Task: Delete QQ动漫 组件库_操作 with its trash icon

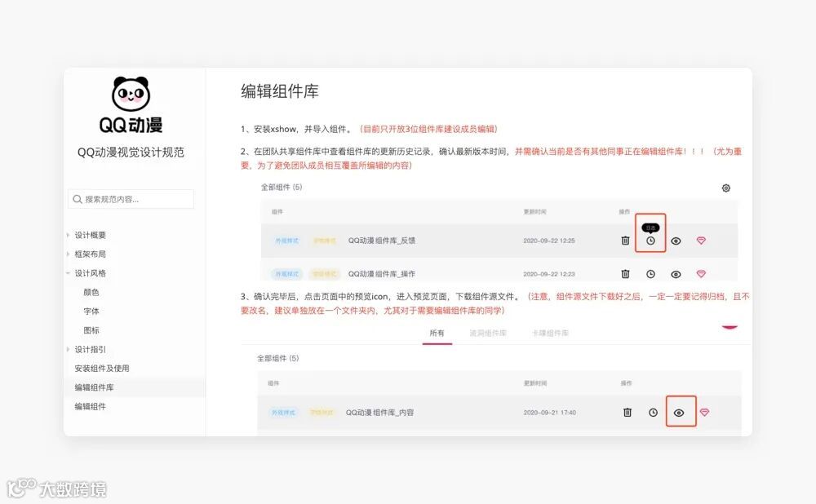Action: (626, 273)
